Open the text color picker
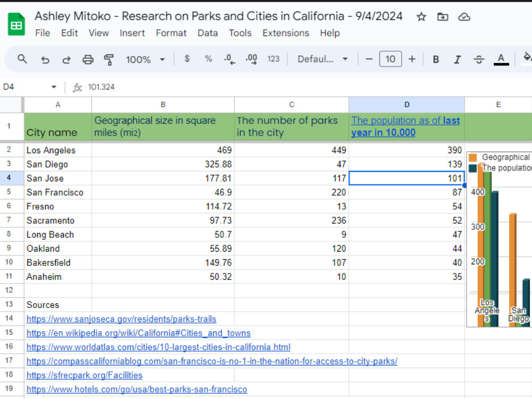This screenshot has height=399, width=532. click(501, 60)
